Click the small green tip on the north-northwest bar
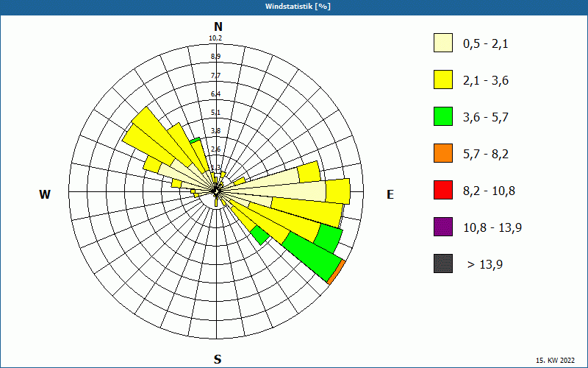This screenshot has height=368, width=588. 195,141
